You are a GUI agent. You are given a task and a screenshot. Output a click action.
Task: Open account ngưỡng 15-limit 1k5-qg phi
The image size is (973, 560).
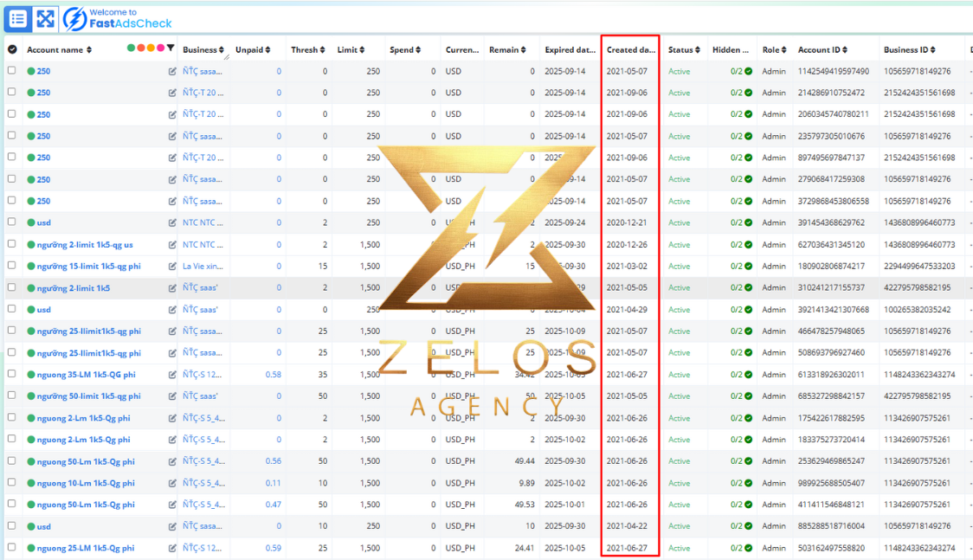pyautogui.click(x=89, y=266)
